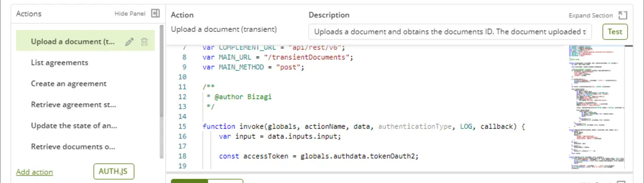Edit the Upload a document action name
This screenshot has height=183, width=644.
129,42
